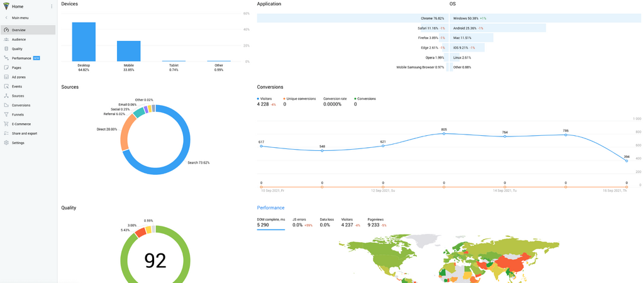Open the Performance report link
The height and width of the screenshot is (283, 644).
click(270, 208)
